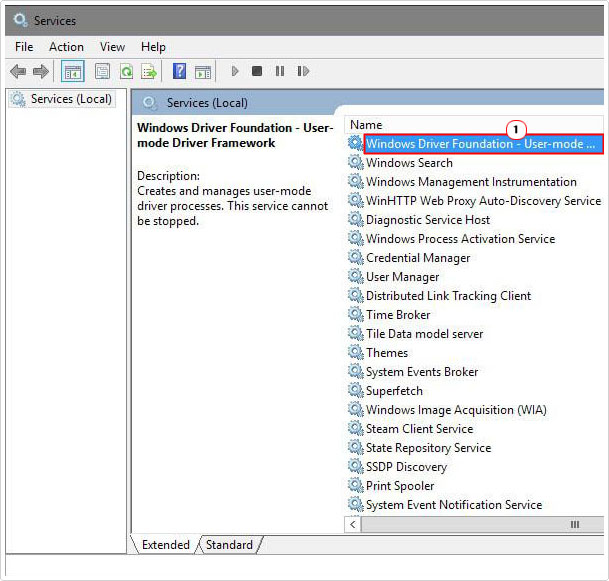Toggle Show/Hide Action Pane icon

tap(203, 72)
